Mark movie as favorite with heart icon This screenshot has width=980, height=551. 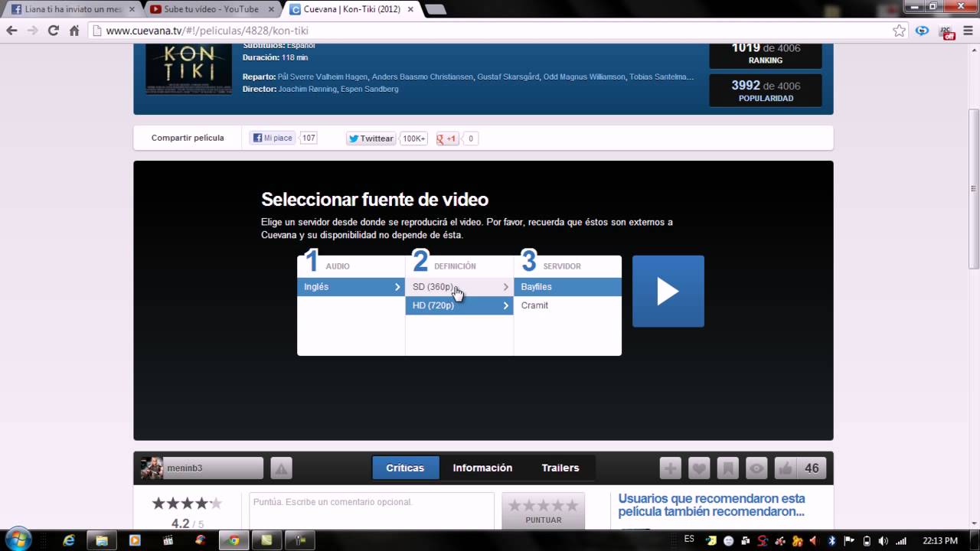tap(698, 468)
